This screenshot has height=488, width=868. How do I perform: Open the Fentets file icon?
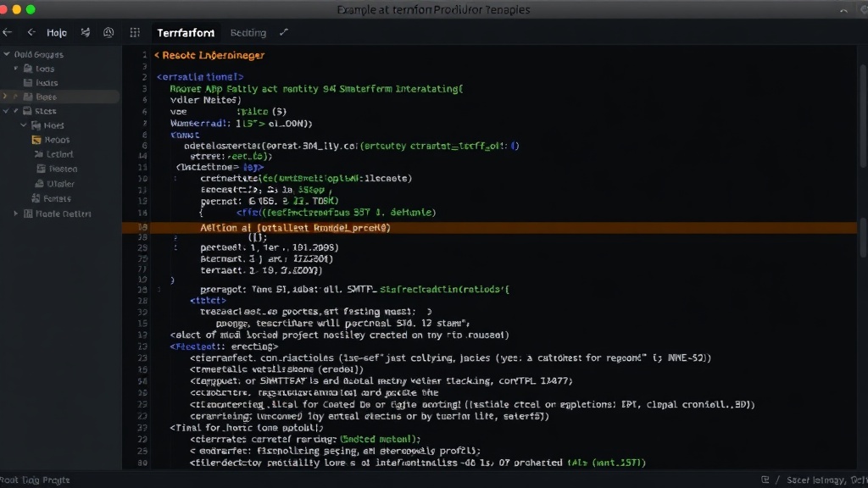click(36, 198)
